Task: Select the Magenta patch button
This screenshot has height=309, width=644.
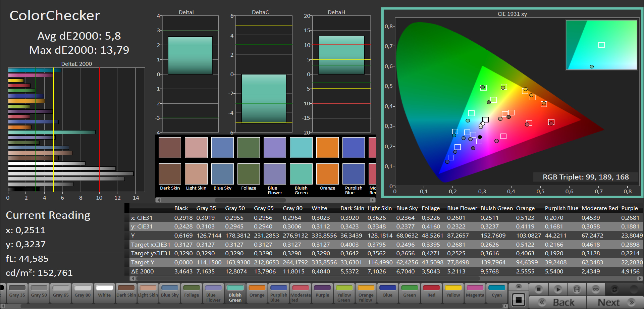Action: [x=475, y=293]
